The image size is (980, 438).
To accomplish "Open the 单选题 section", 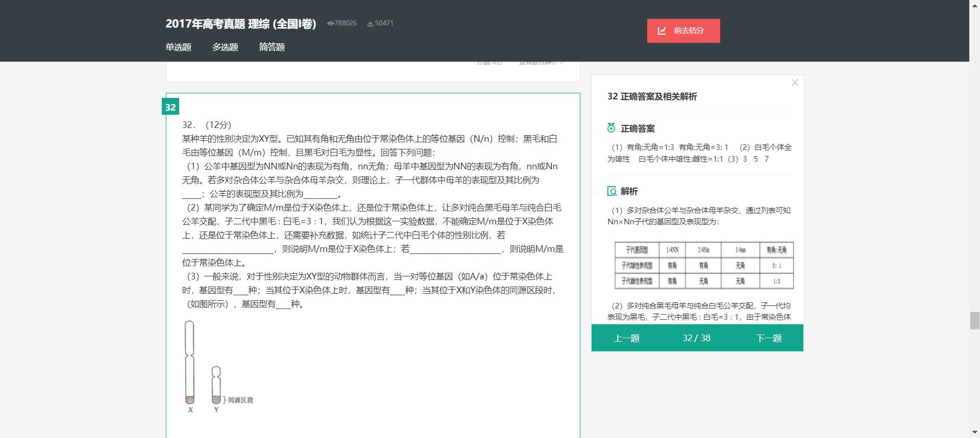I will [178, 47].
